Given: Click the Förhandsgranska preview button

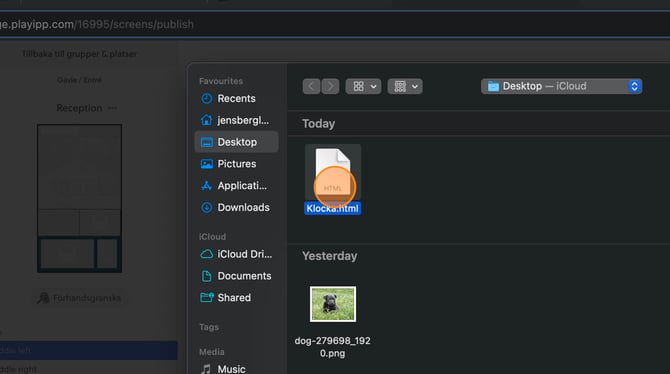Looking at the screenshot, I should [79, 298].
